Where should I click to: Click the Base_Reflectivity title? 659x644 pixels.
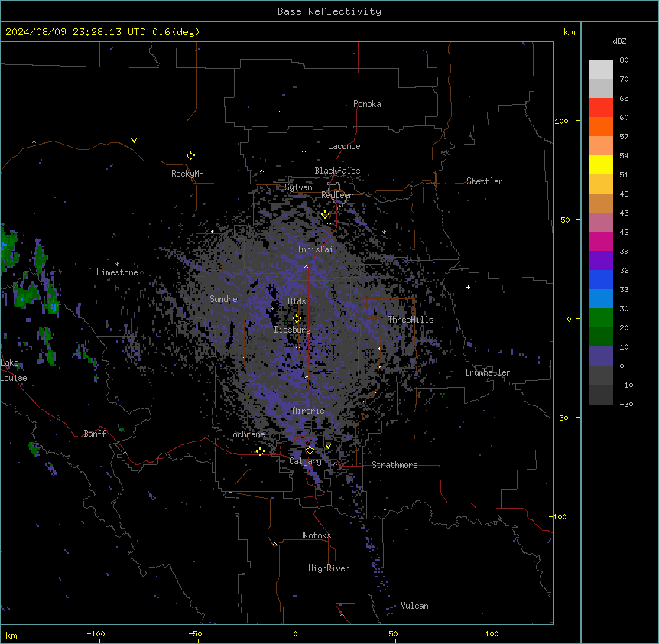click(x=329, y=11)
